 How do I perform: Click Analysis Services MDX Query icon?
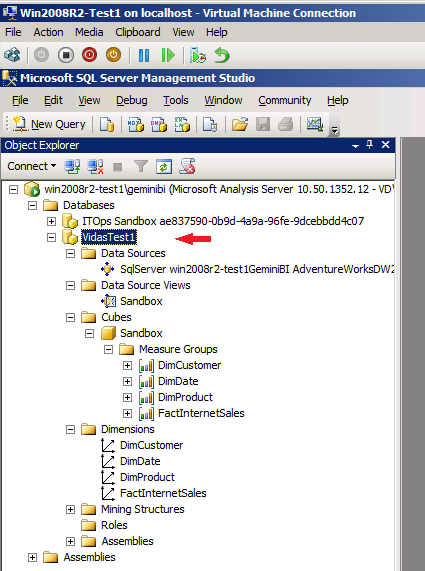click(x=136, y=124)
